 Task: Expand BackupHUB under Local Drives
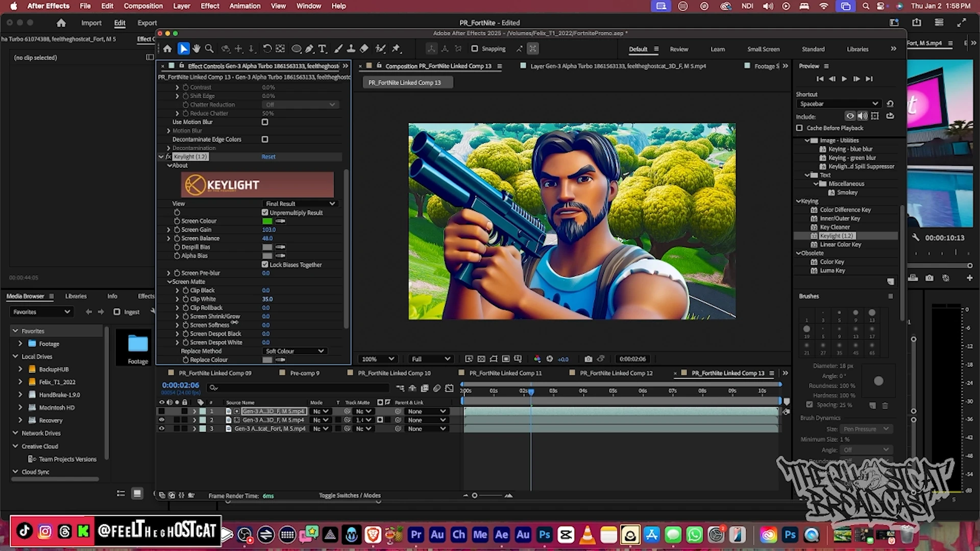[20, 369]
